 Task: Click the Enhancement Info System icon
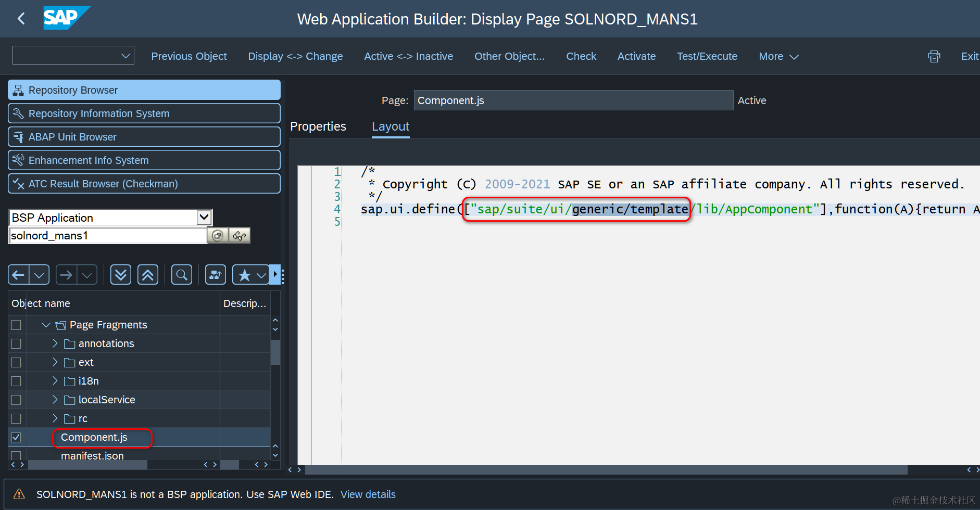tap(18, 160)
